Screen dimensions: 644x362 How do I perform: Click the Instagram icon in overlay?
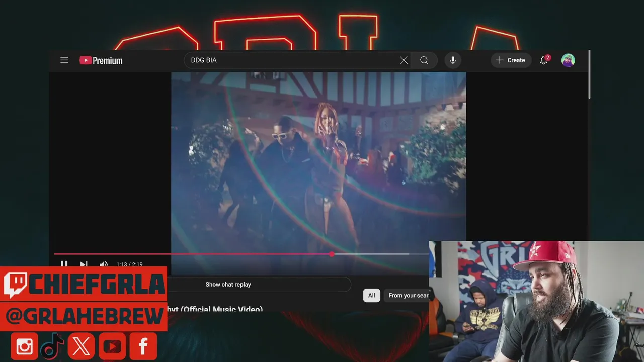24,346
